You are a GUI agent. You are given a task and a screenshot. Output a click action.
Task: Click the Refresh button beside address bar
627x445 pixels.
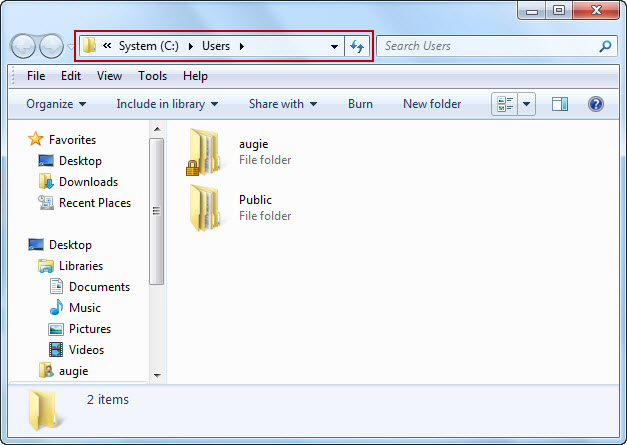(x=358, y=46)
